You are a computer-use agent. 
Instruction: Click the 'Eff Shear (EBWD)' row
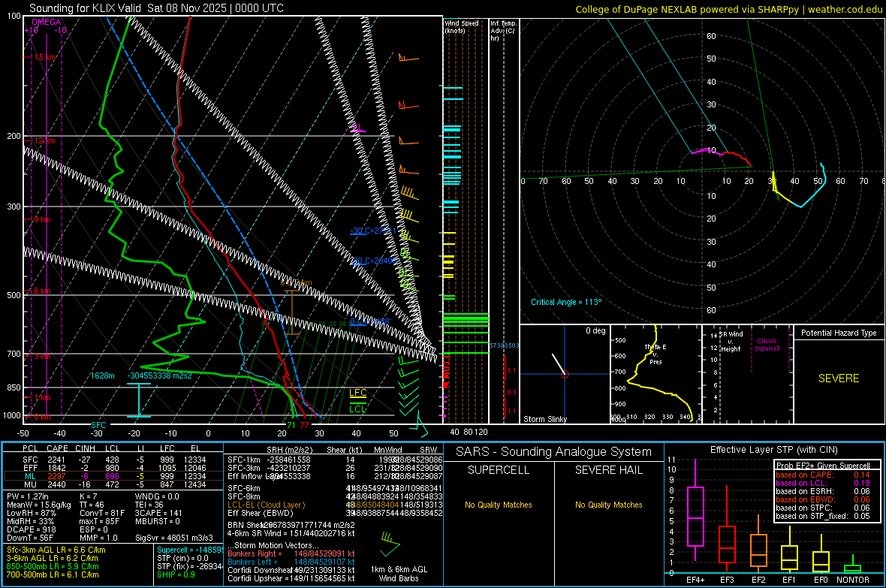coord(335,513)
